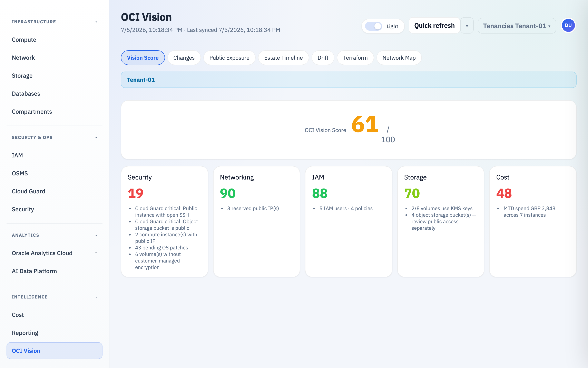Click the Networking score 90
Image resolution: width=588 pixels, height=368 pixels.
[228, 193]
